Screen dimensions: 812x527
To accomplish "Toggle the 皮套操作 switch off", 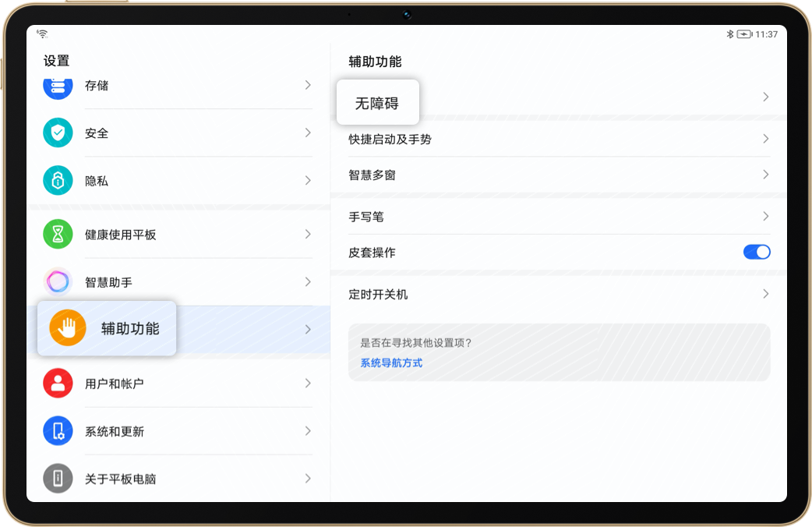I will (x=757, y=253).
